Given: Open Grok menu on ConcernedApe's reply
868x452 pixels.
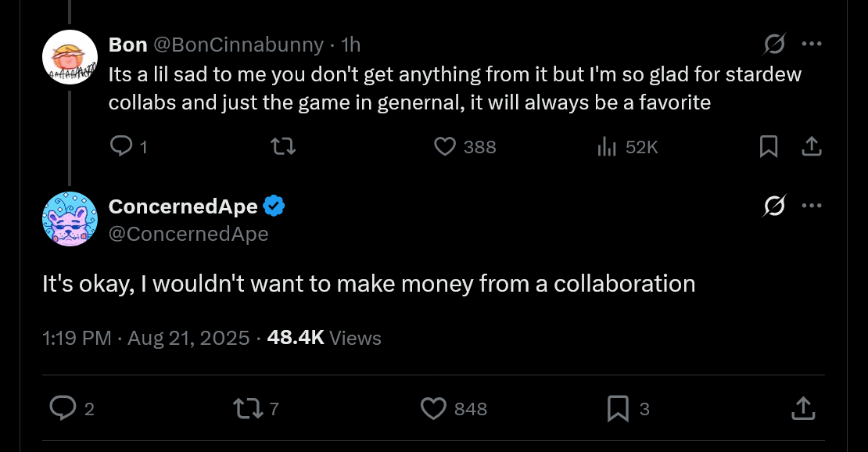Looking at the screenshot, I should point(773,205).
